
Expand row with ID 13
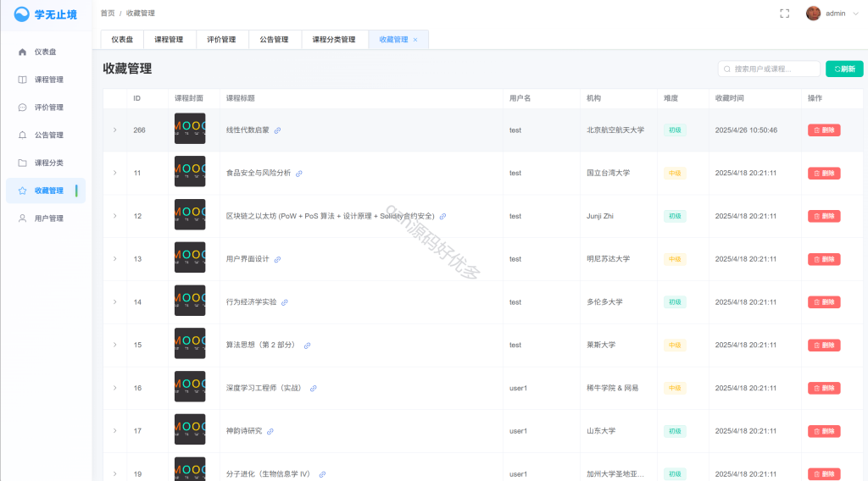(115, 259)
